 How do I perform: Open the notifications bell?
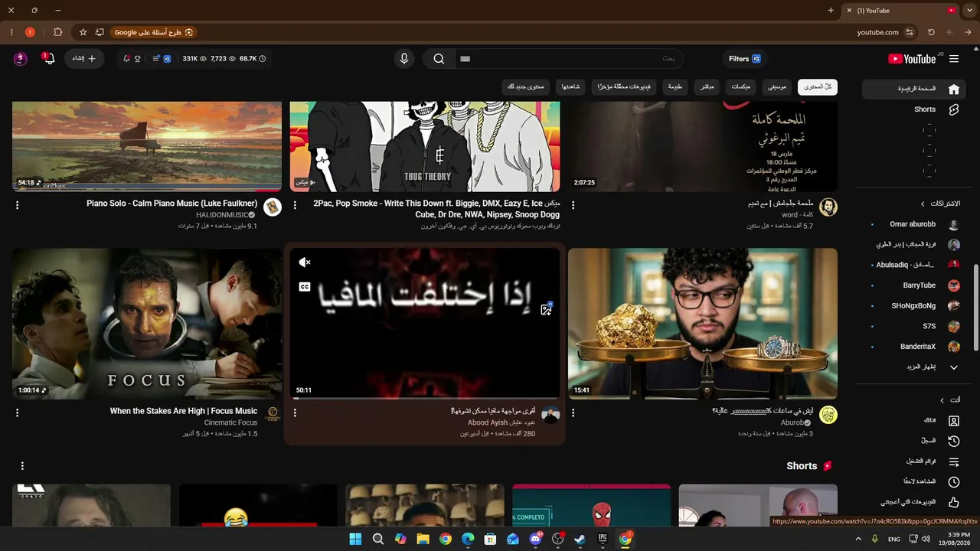[49, 59]
